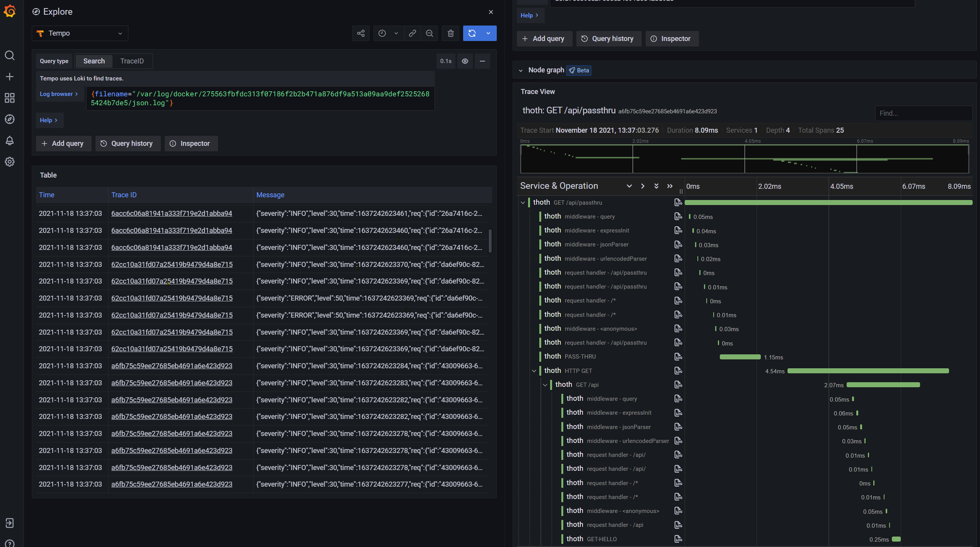980x547 pixels.
Task: Select the Search query type tab
Action: pyautogui.click(x=94, y=61)
